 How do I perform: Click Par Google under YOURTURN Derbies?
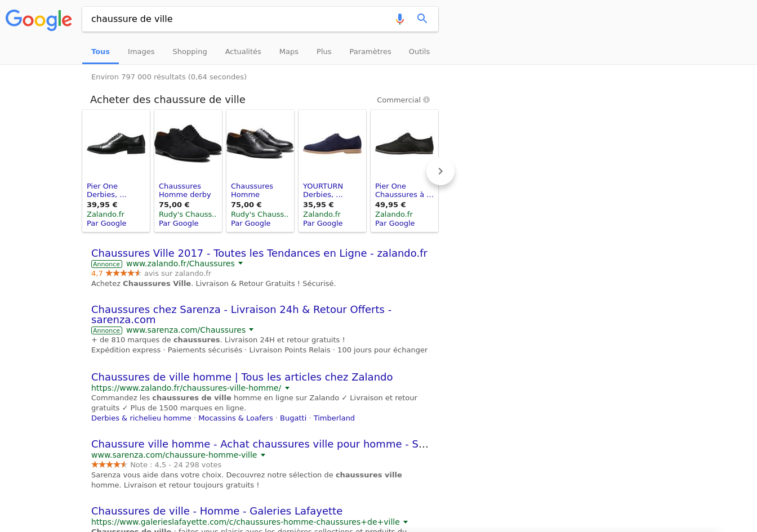[323, 223]
